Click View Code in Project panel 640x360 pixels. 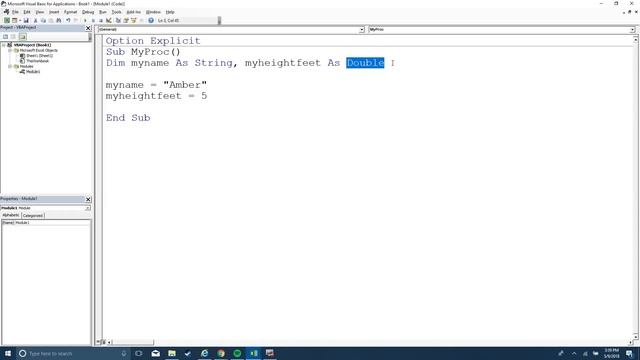6,37
